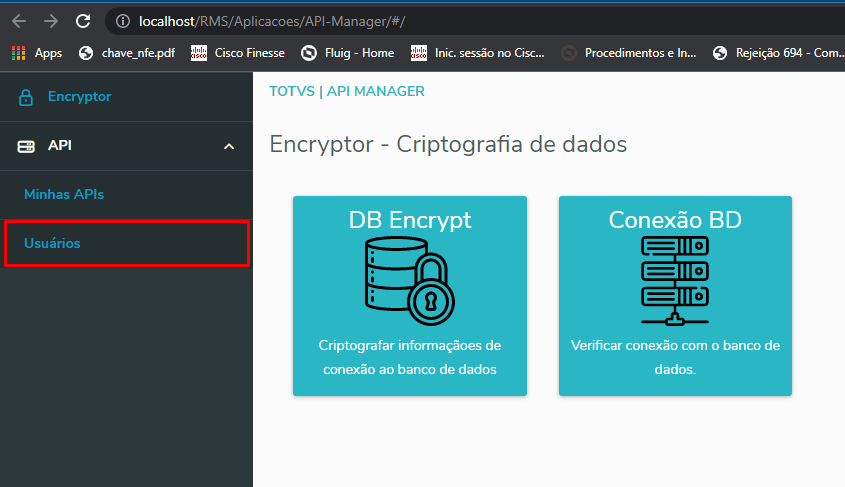Viewport: 845px width, 487px height.
Task: Open the DB Encrypt card title
Action: click(410, 220)
